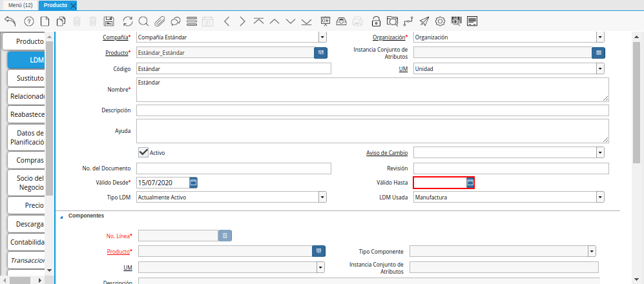
Task: Click the Help question mark icon
Action: [x=28, y=21]
